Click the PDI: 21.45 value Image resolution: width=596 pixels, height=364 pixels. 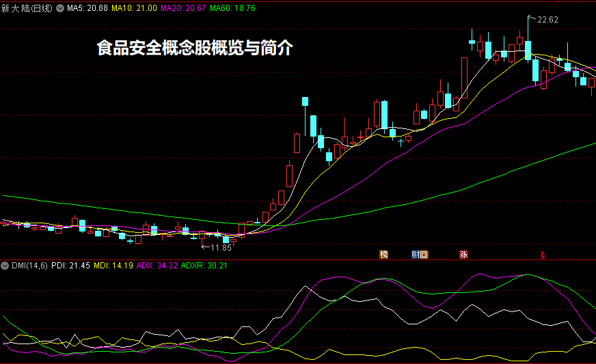70,266
